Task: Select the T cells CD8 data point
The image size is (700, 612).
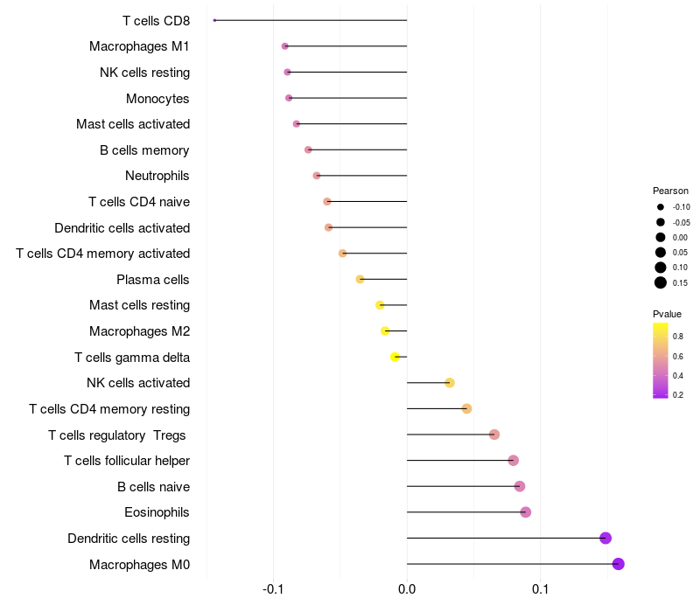Action: (214, 20)
